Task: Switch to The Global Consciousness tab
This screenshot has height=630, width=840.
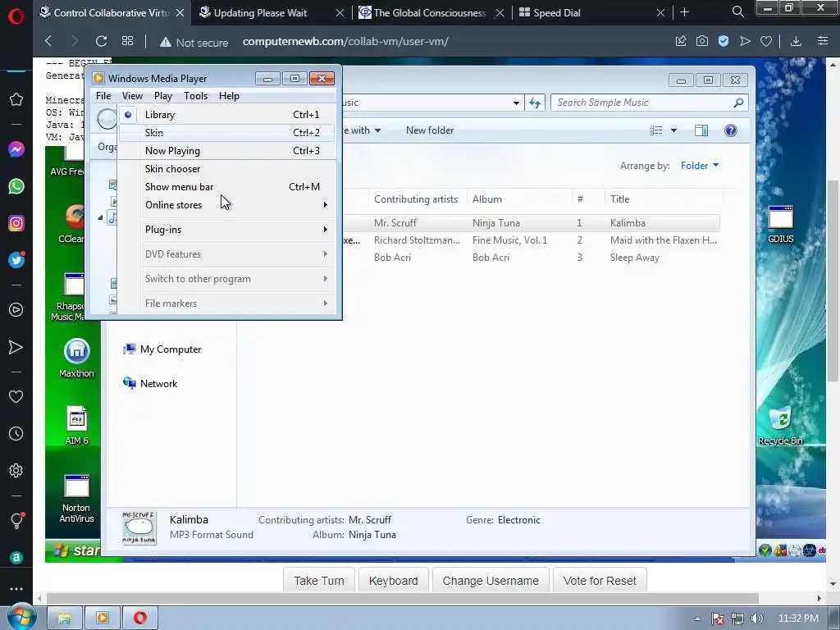Action: pyautogui.click(x=431, y=12)
